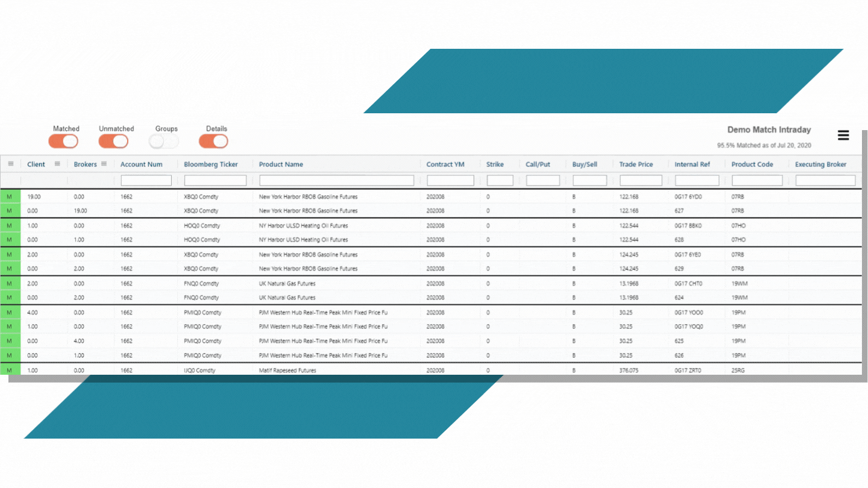Click the M badge on the first PJM Western Hub row
Screen dimensions: 868x488
[10, 312]
